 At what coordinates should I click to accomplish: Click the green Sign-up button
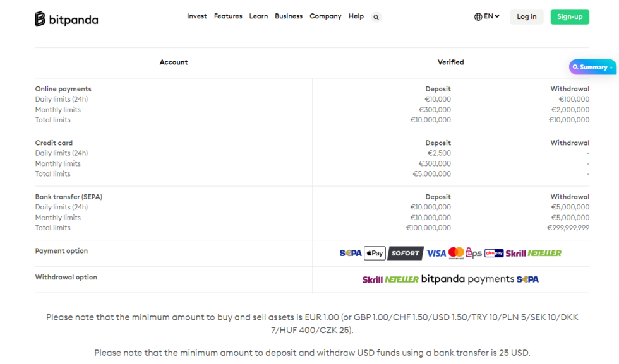tap(569, 17)
